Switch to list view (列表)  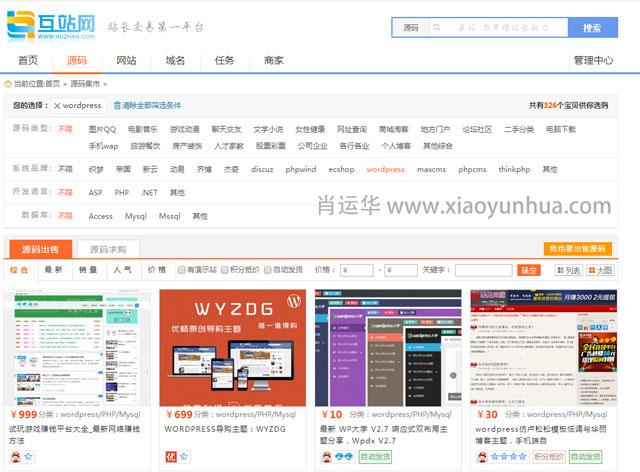569,270
